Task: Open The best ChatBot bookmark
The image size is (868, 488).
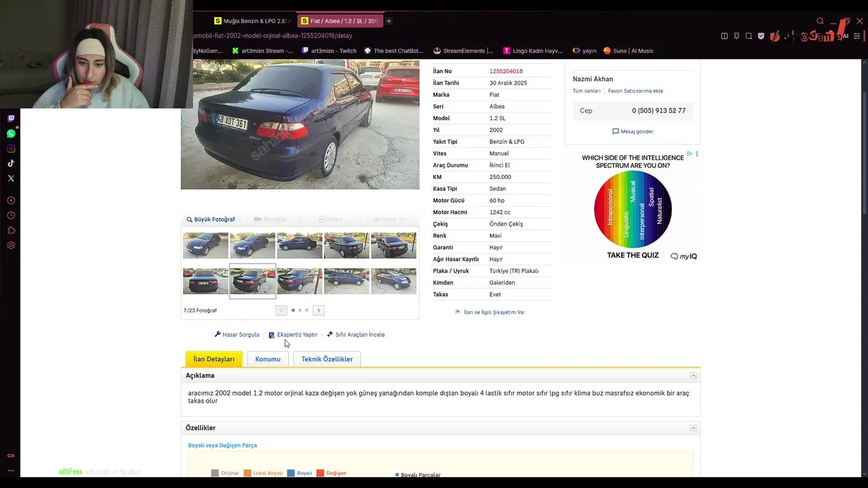Action: coord(393,51)
